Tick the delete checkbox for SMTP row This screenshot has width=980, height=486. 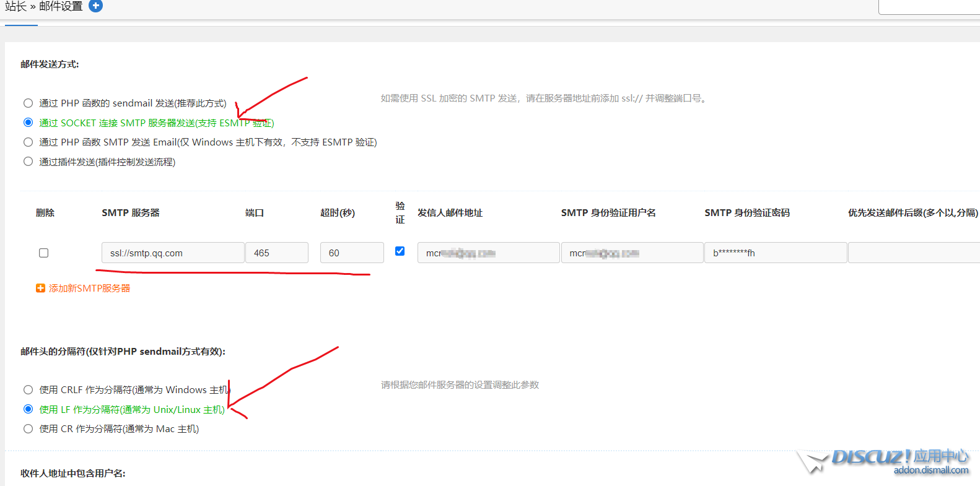point(43,253)
